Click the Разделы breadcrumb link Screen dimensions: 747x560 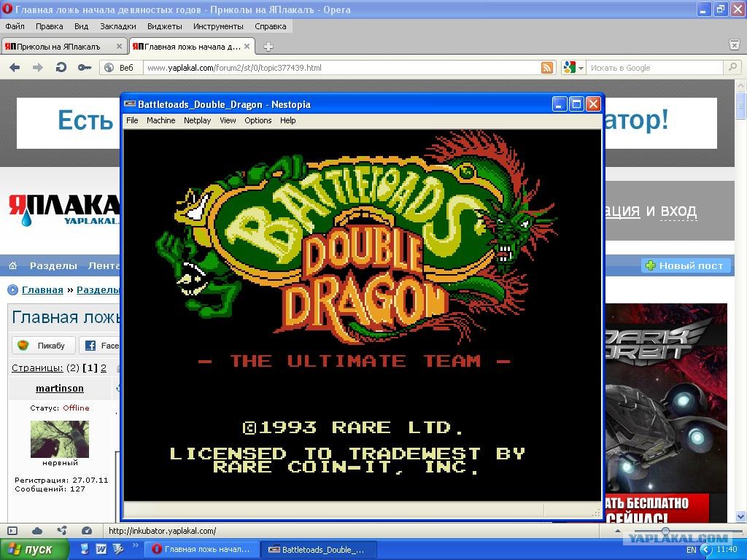pyautogui.click(x=98, y=290)
